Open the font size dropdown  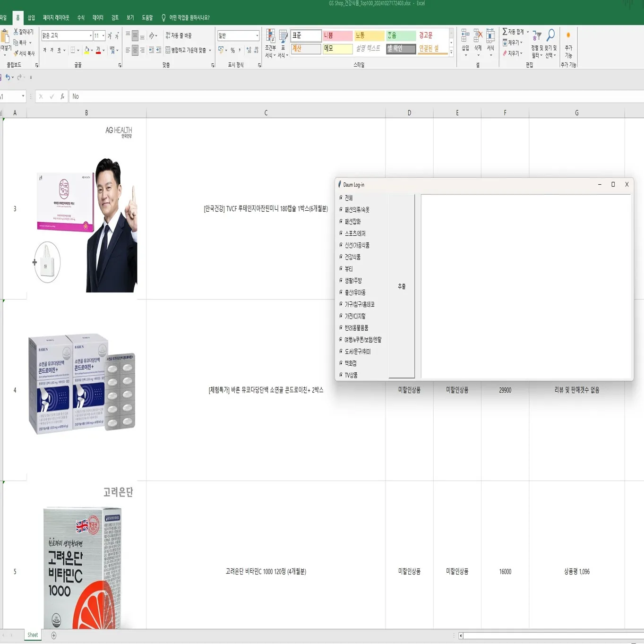(x=103, y=36)
